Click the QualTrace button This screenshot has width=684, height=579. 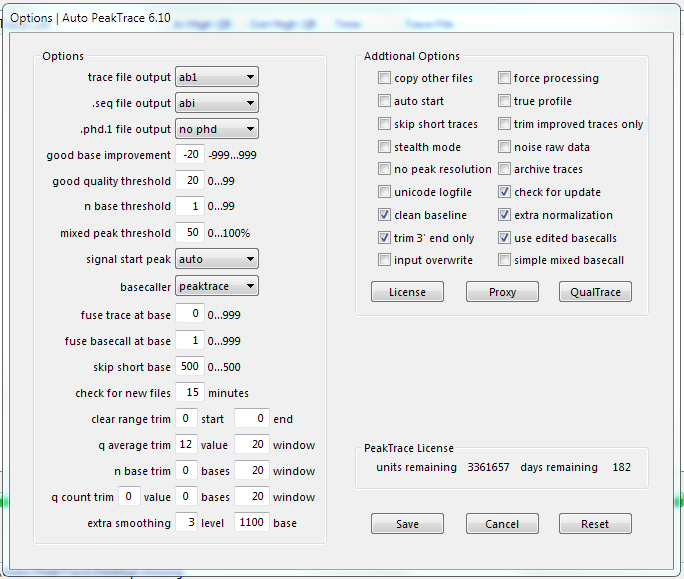pos(595,291)
